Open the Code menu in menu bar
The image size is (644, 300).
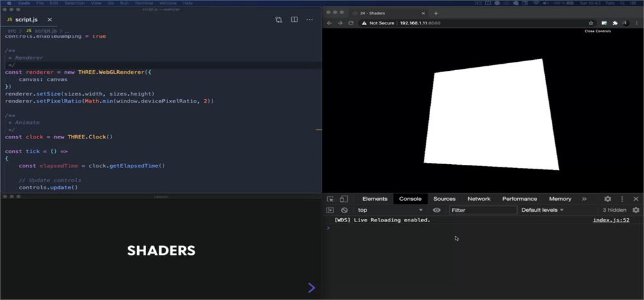coord(24,3)
